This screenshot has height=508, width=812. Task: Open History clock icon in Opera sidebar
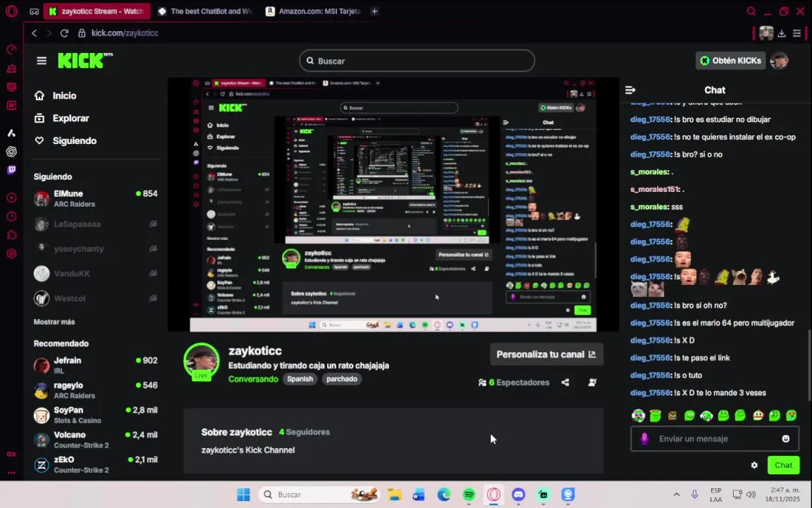11,216
